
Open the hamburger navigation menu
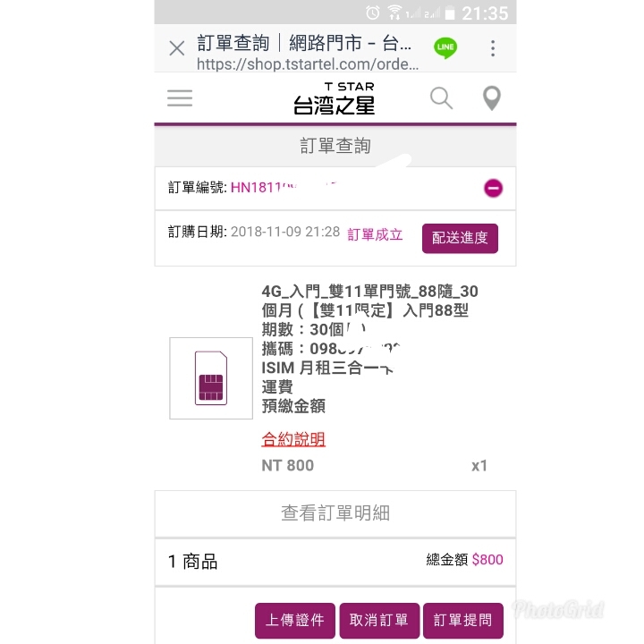coord(180,98)
